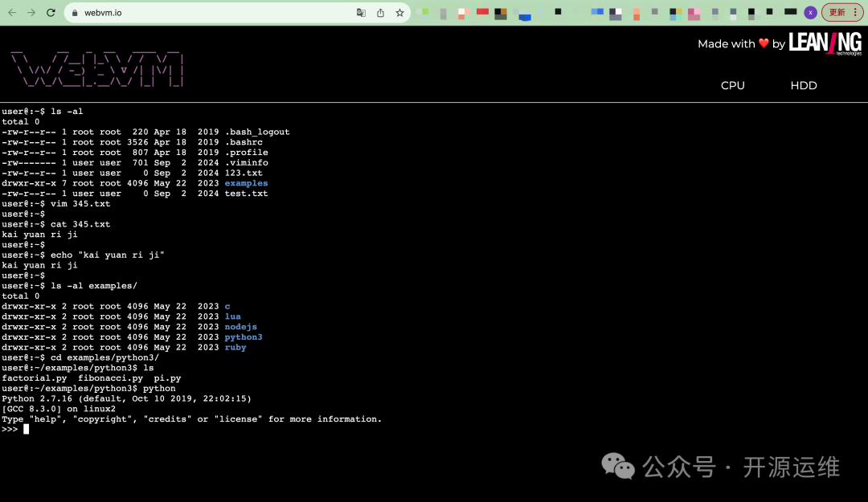This screenshot has width=868, height=502.
Task: Bookmark this page with star icon
Action: pyautogui.click(x=399, y=13)
